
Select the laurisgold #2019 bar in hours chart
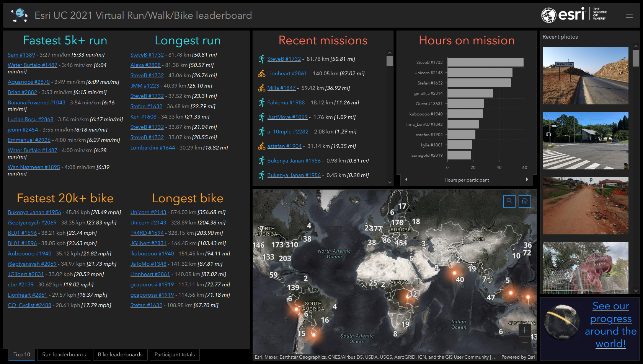[x=459, y=155]
